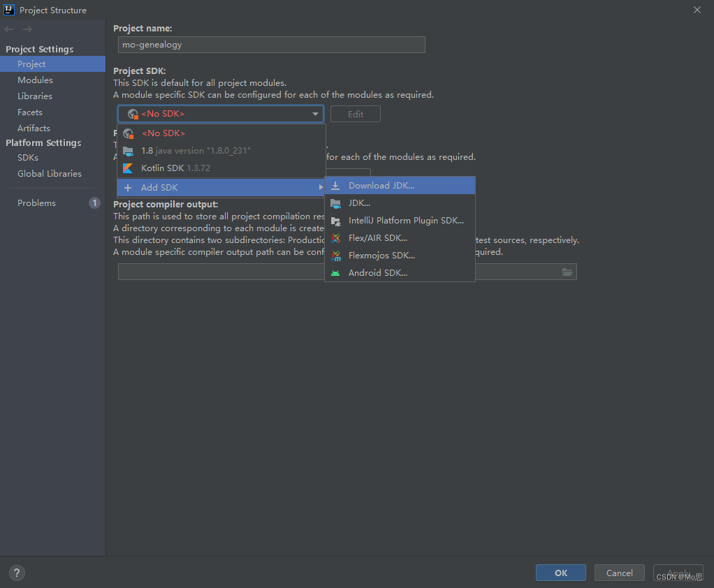Select <No SDK> from the dropdown list
Screen dimensions: 714x588
tap(163, 133)
